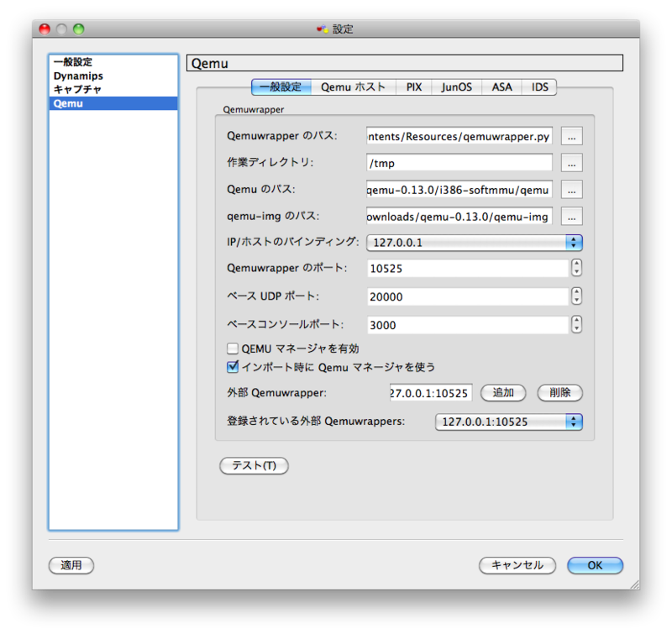The width and height of the screenshot is (672, 634).
Task: Switch to the 一般設定 tab in Qemu pane
Action: click(x=281, y=87)
